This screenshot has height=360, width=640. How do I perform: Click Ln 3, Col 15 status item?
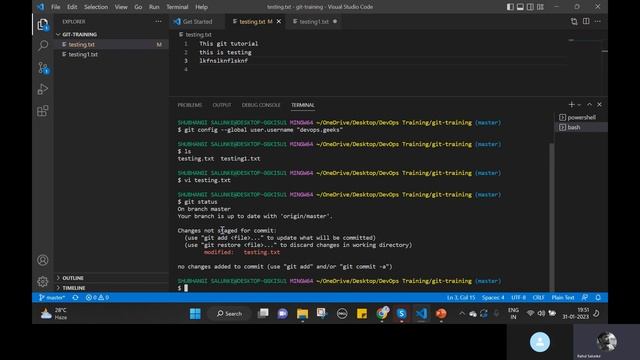(x=461, y=298)
